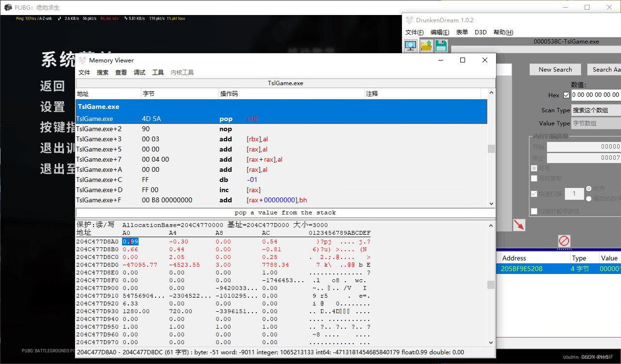
Task: Click the 1280.00 value at 204C477D930
Action: point(136,311)
